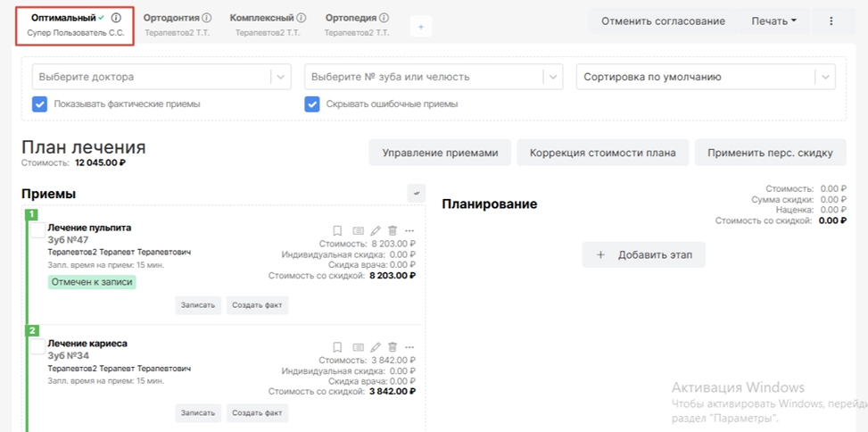Open three-dot menu for Лечение пульпита appointment
This screenshot has width=868, height=432.
pos(409,230)
